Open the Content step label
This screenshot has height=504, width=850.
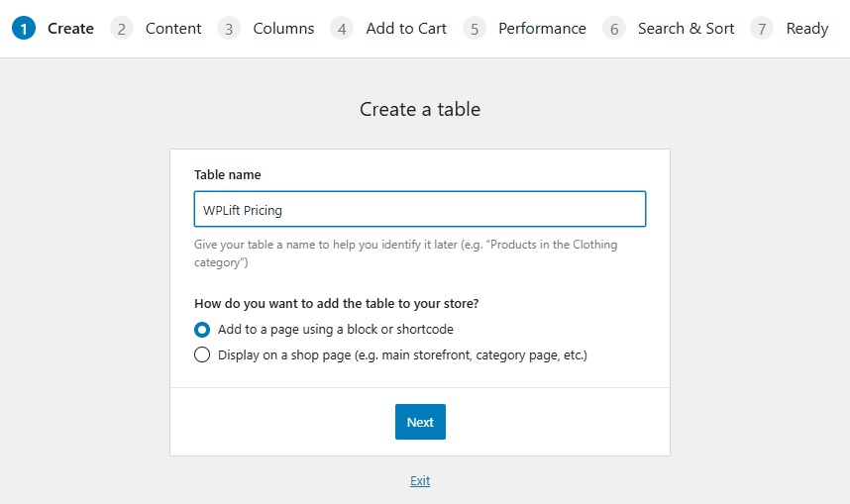[x=173, y=29]
